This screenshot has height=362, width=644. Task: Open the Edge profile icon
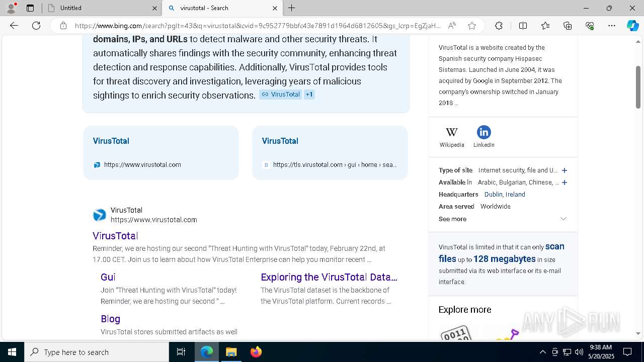[11, 8]
